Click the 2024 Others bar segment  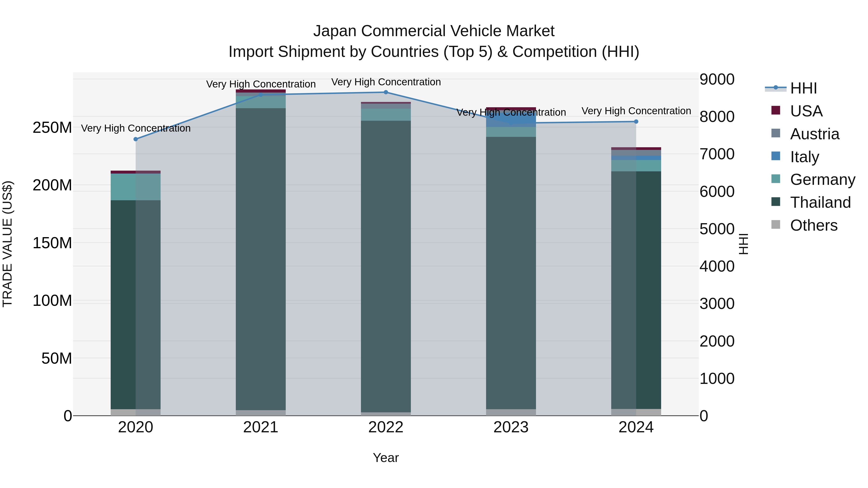tap(636, 412)
